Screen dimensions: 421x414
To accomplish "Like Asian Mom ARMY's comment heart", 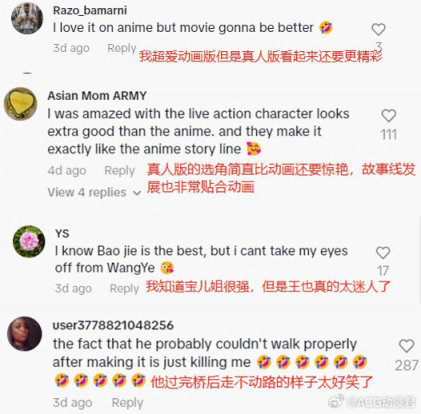I will 388,116.
